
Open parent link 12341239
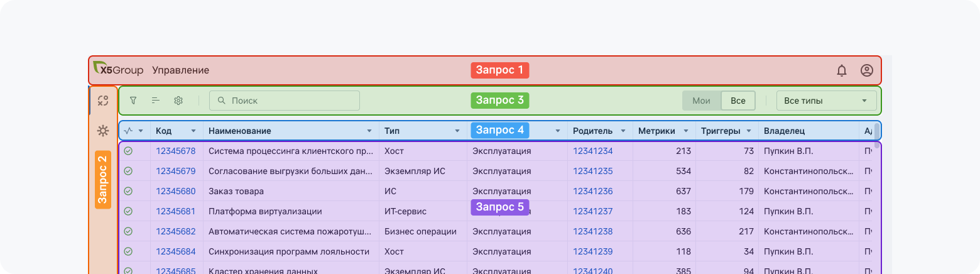pos(592,251)
